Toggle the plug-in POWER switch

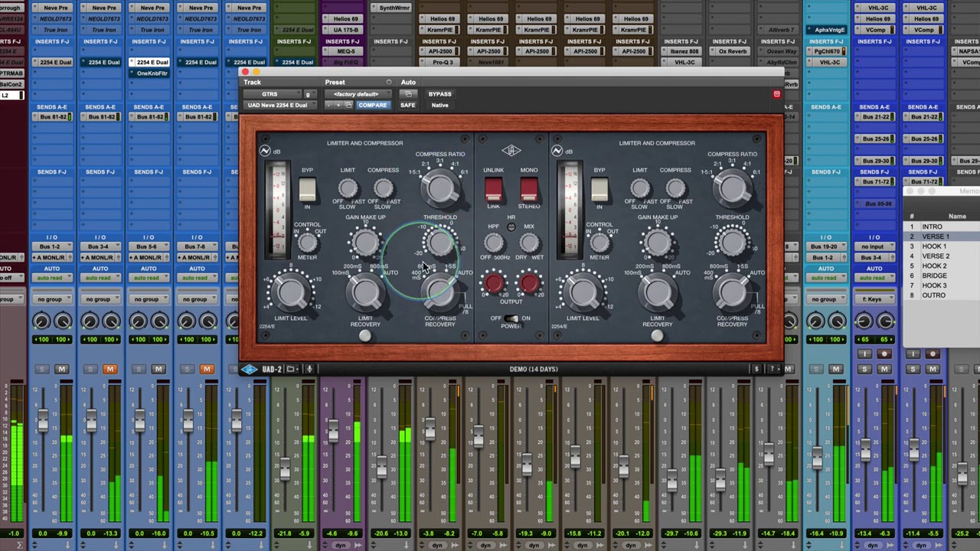[511, 318]
